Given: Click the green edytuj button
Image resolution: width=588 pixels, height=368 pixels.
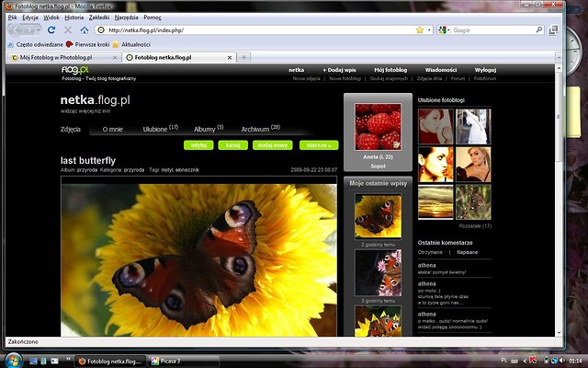Looking at the screenshot, I should [x=198, y=145].
